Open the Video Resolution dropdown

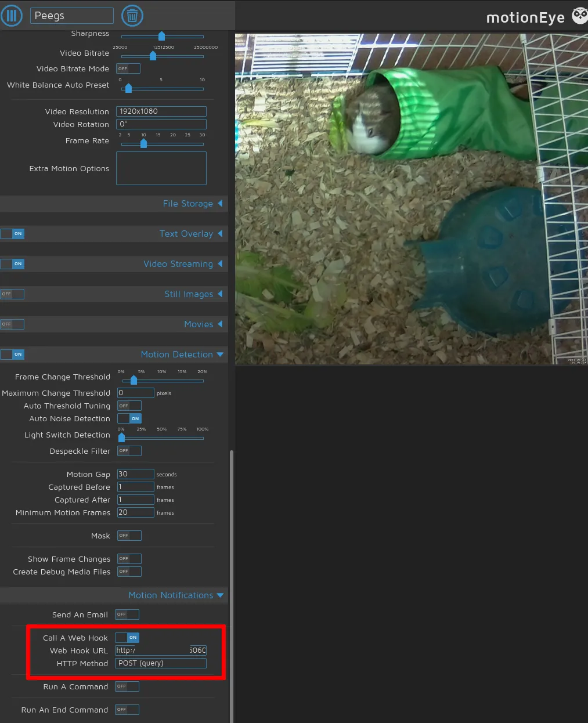click(161, 111)
